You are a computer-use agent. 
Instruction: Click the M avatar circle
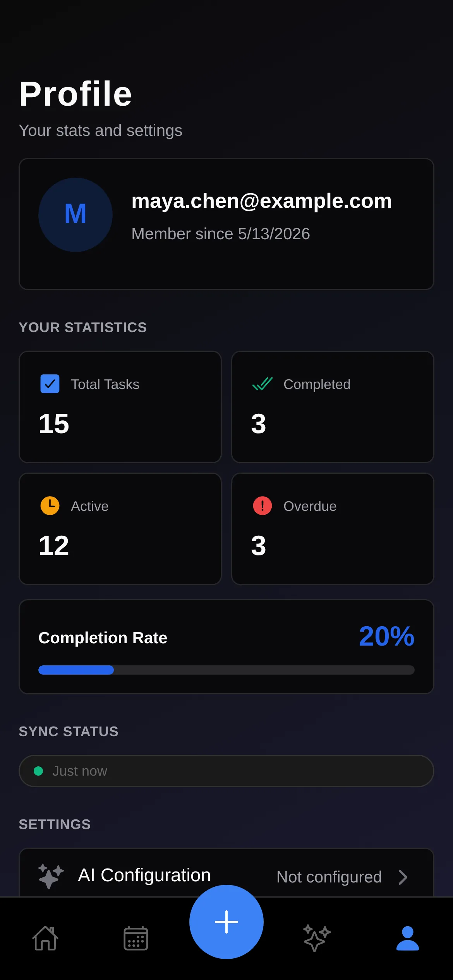click(x=75, y=215)
